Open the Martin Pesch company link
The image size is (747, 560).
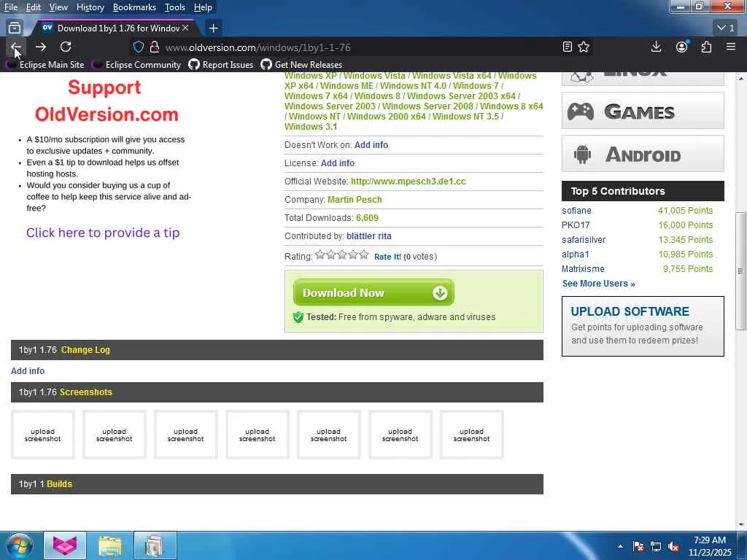tap(355, 200)
